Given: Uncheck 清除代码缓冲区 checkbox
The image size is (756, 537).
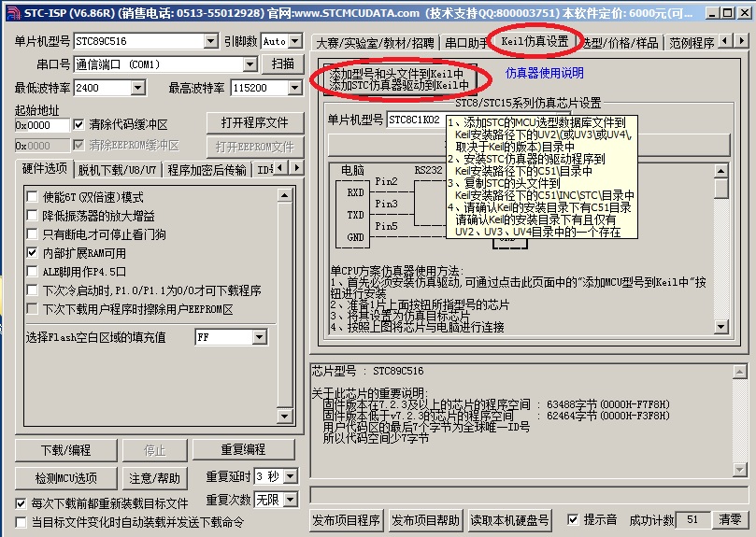Looking at the screenshot, I should coord(78,125).
